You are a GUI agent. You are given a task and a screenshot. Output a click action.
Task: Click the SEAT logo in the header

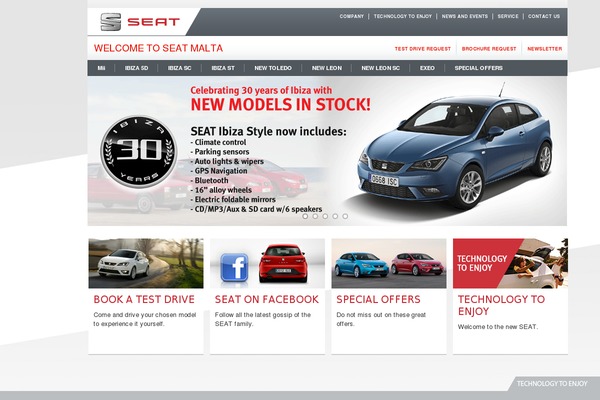(140, 22)
